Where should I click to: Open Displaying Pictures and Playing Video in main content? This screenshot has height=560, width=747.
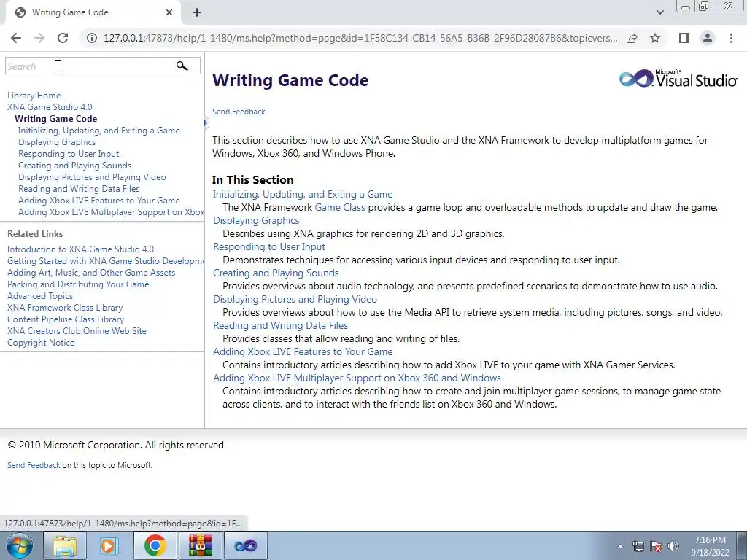(295, 299)
